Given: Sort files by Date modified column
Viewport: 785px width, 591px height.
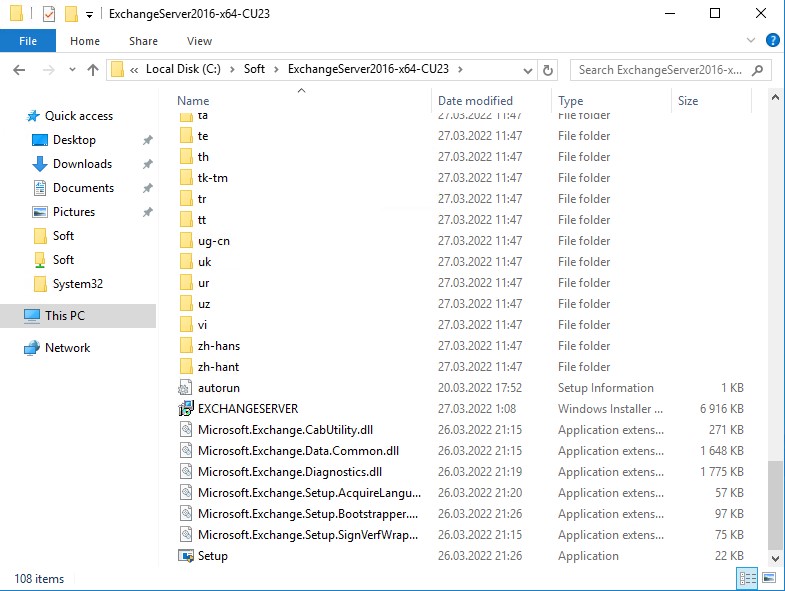Looking at the screenshot, I should pos(475,101).
